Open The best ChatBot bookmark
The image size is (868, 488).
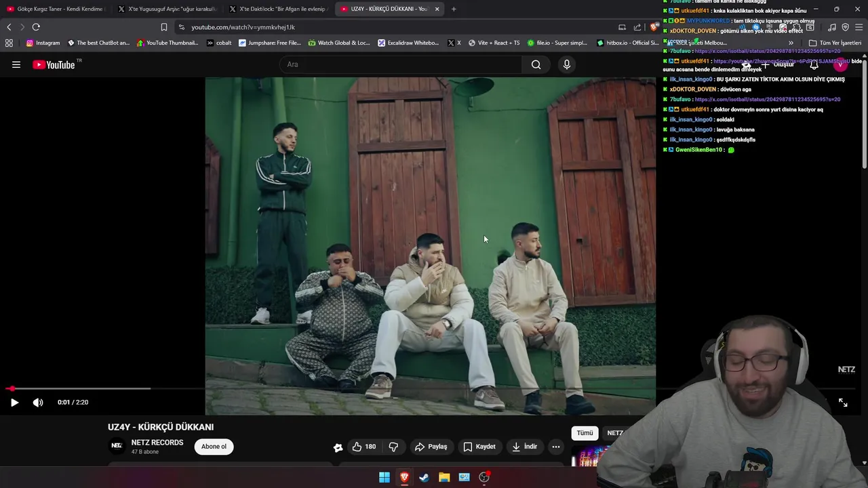coord(98,43)
